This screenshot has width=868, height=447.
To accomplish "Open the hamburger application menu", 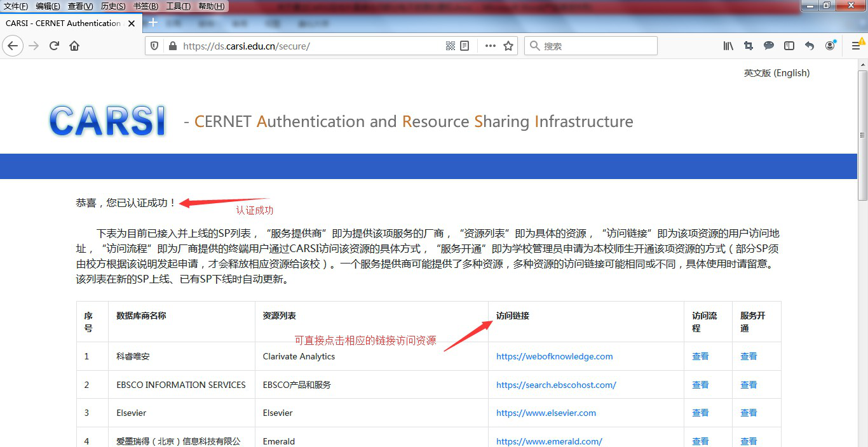I will tap(856, 46).
